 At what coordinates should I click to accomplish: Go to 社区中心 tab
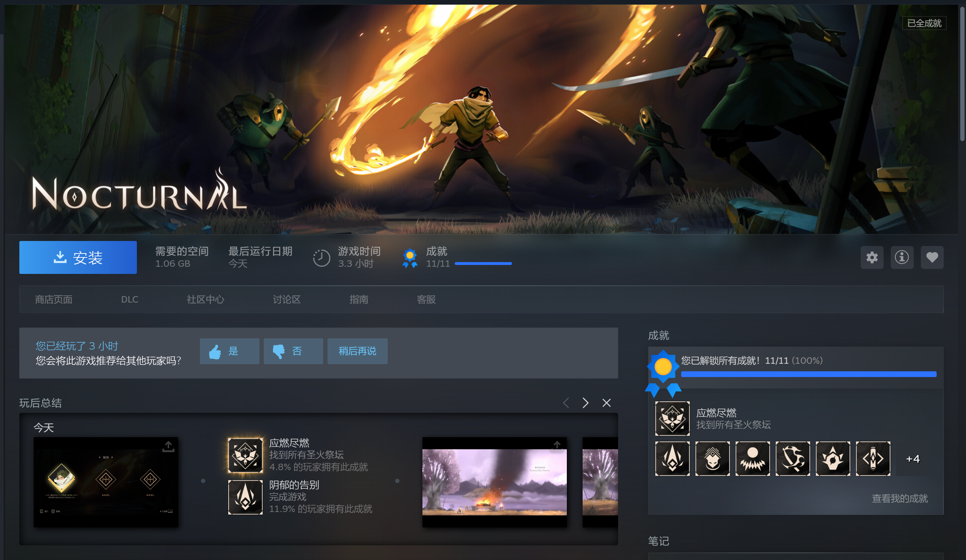[x=205, y=300]
